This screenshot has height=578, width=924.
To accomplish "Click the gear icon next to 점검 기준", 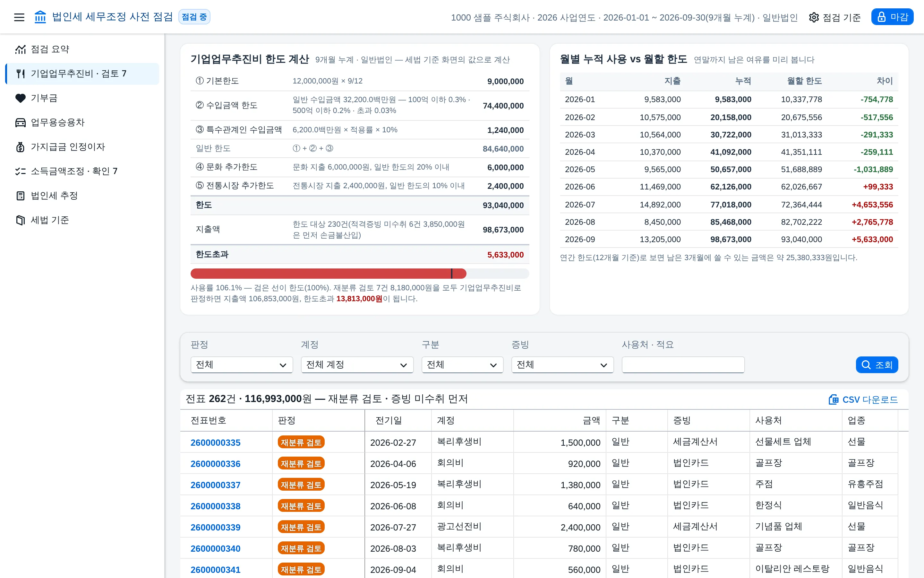I will pyautogui.click(x=814, y=17).
